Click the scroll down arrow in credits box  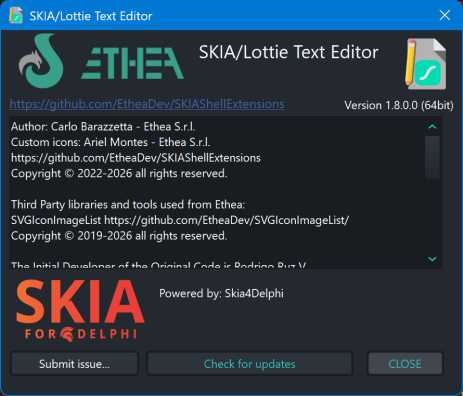coord(432,259)
